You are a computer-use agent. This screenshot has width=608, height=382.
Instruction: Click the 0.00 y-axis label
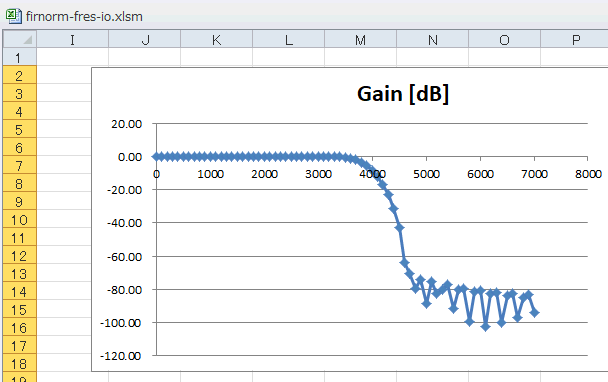coord(130,157)
